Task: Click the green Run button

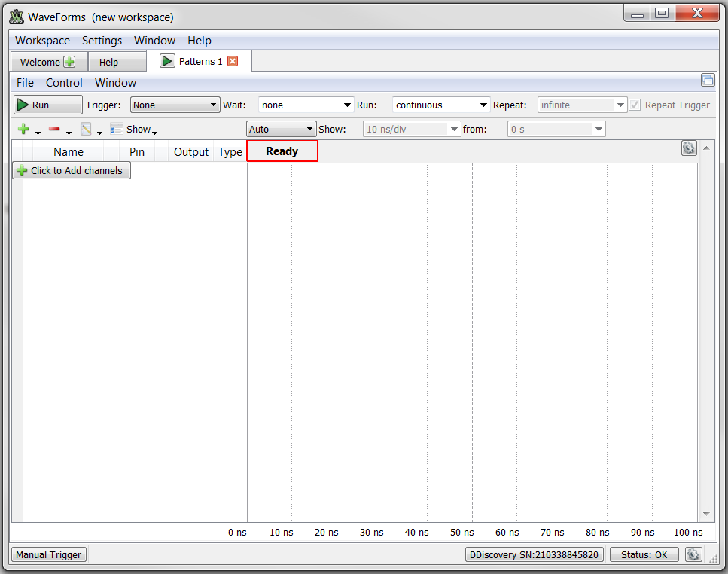Action: point(48,105)
